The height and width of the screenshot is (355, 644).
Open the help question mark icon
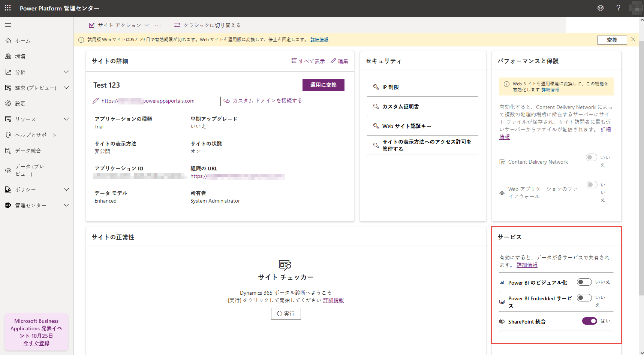pyautogui.click(x=619, y=8)
